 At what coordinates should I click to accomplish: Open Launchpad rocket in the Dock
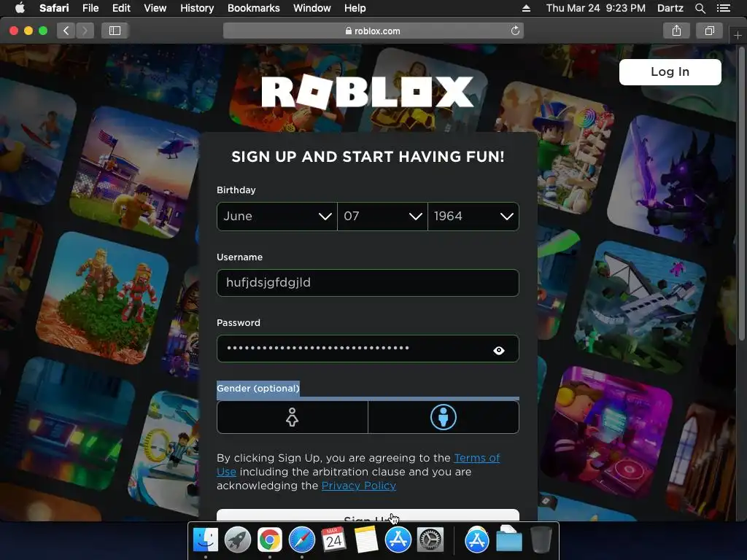tap(237, 540)
